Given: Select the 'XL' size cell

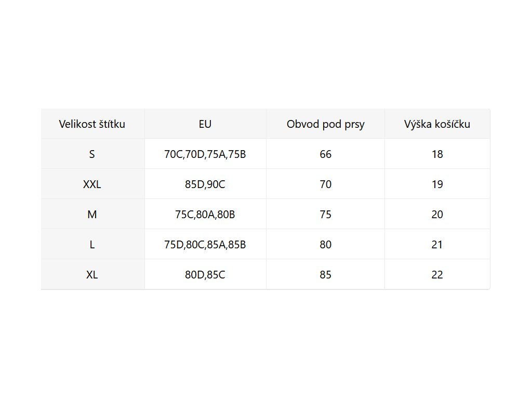Looking at the screenshot, I should point(92,275).
